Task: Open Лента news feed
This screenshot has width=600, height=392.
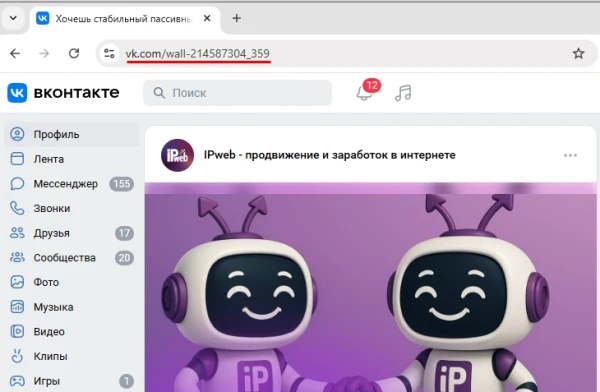Action: [72, 159]
